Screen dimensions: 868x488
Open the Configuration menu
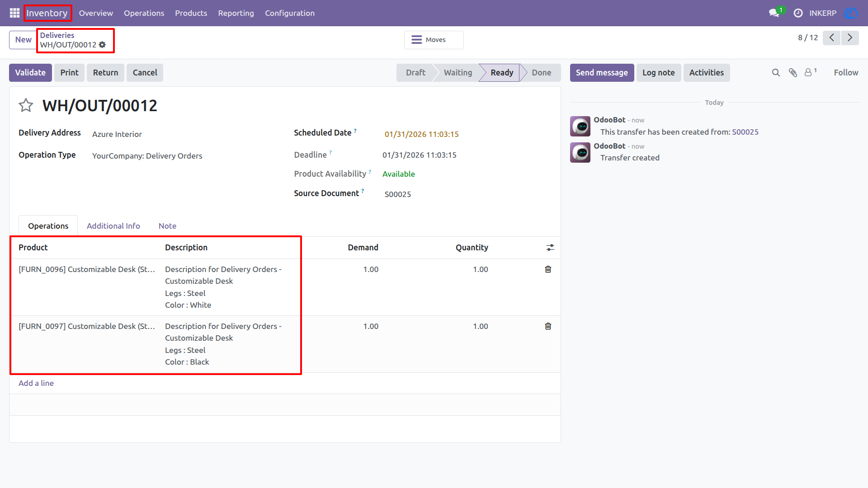290,13
